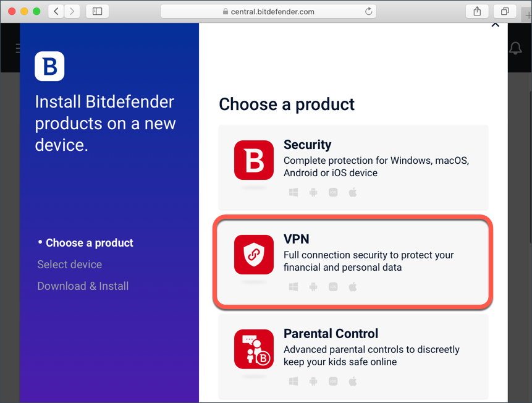Screen dimensions: 532x403
Task: Go forward in Safari's history
Action: 72,12
